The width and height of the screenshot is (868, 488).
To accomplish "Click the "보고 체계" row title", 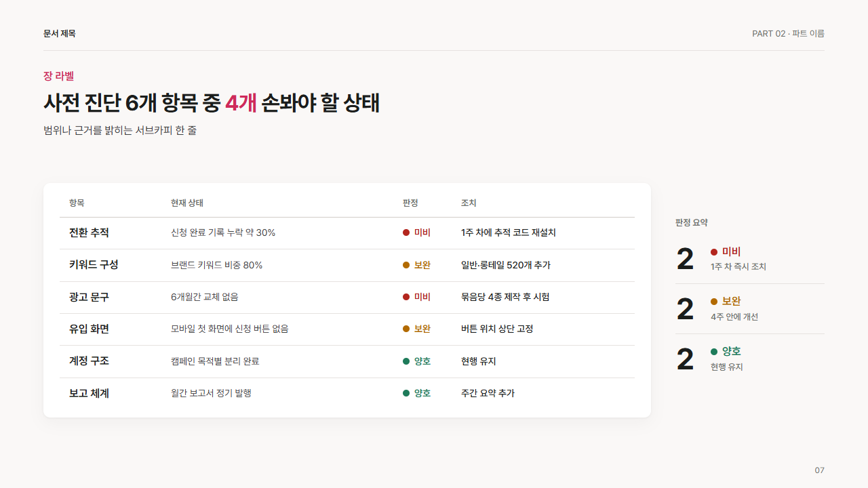I will tap(89, 393).
